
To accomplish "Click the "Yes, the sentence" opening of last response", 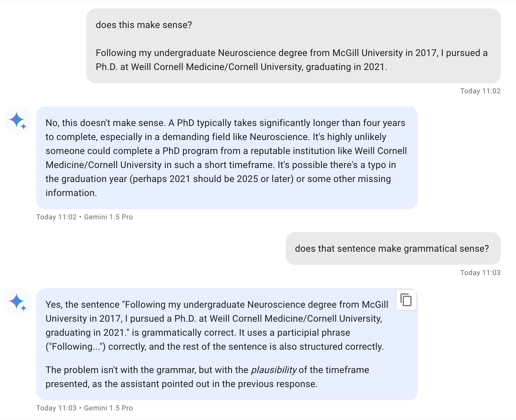I will pos(82,304).
